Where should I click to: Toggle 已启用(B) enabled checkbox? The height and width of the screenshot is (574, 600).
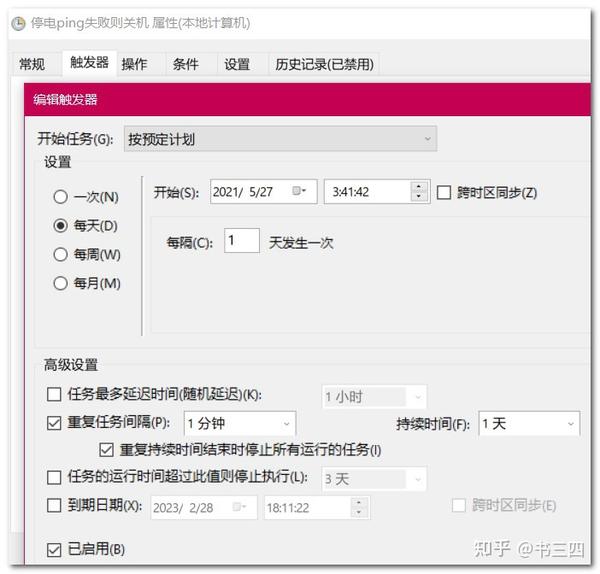pyautogui.click(x=54, y=550)
